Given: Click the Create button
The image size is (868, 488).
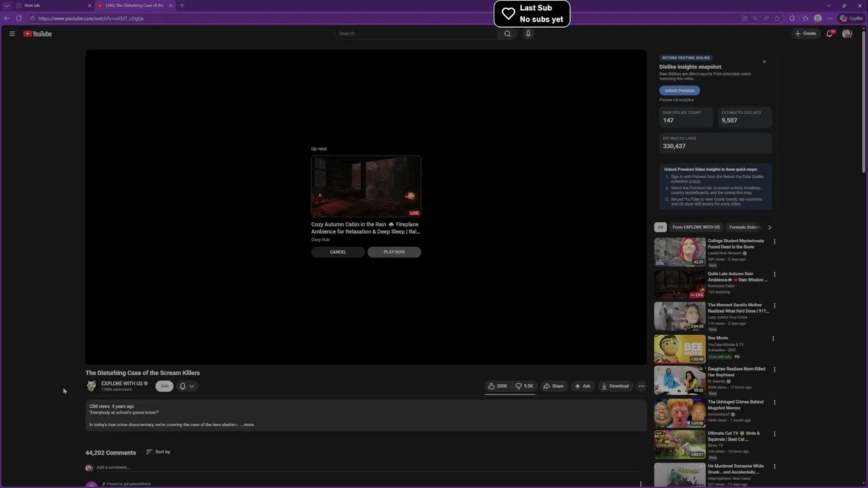Looking at the screenshot, I should coord(806,33).
